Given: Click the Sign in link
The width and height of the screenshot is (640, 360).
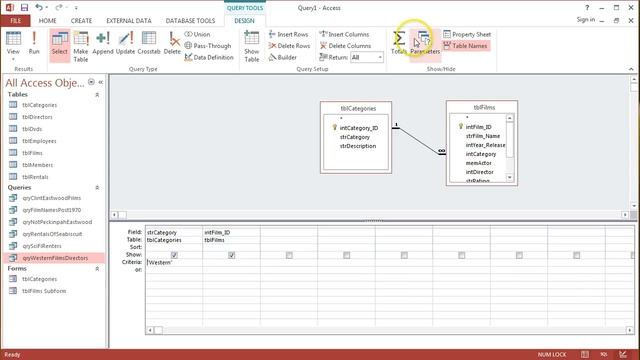Looking at the screenshot, I should [585, 20].
